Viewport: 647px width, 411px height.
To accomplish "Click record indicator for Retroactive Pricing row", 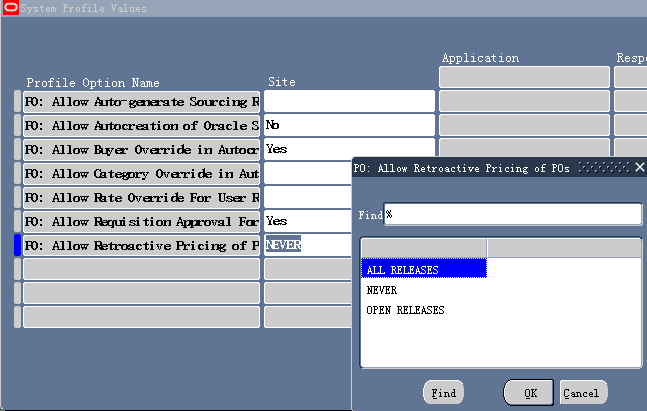I will coord(17,245).
